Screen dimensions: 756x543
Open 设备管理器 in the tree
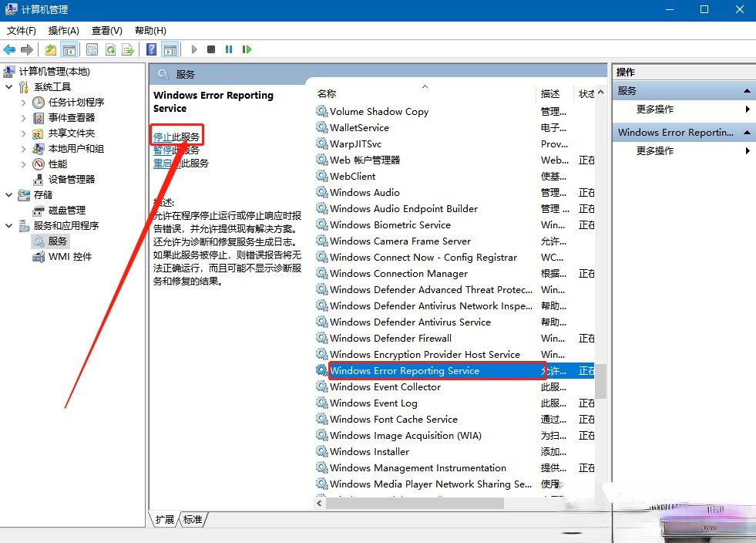[72, 180]
